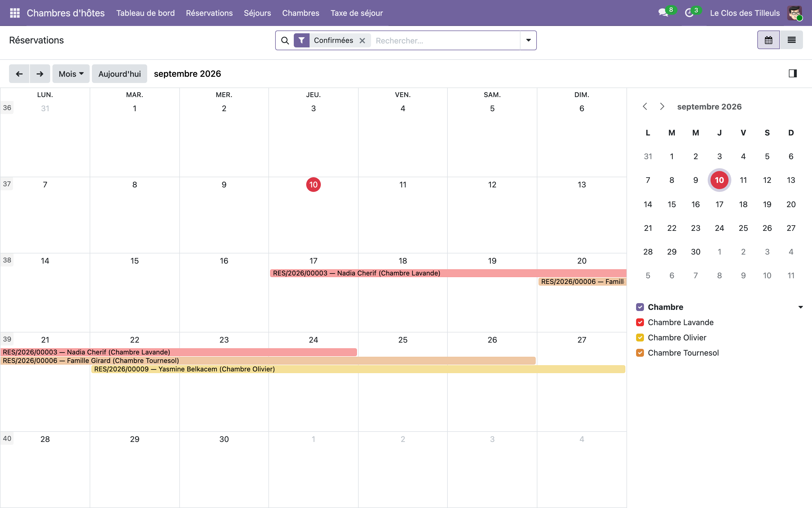Open the apps grid menu
Image resolution: width=812 pixels, height=508 pixels.
(x=15, y=13)
